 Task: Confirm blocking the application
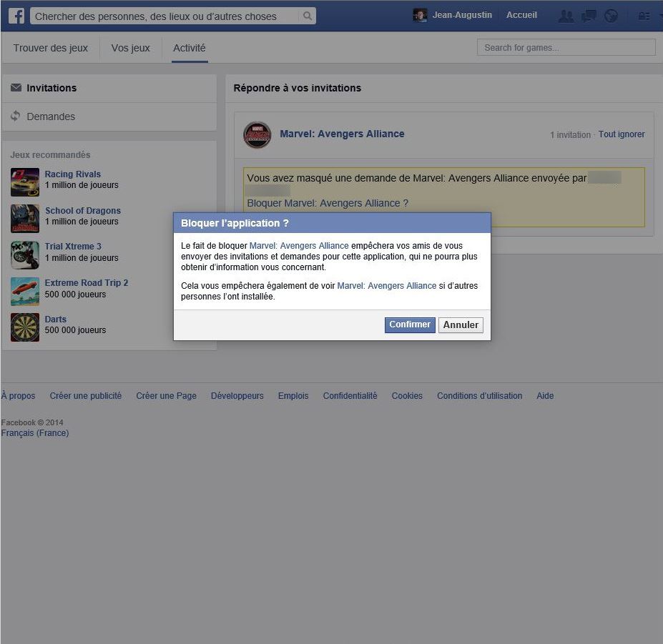click(x=410, y=325)
